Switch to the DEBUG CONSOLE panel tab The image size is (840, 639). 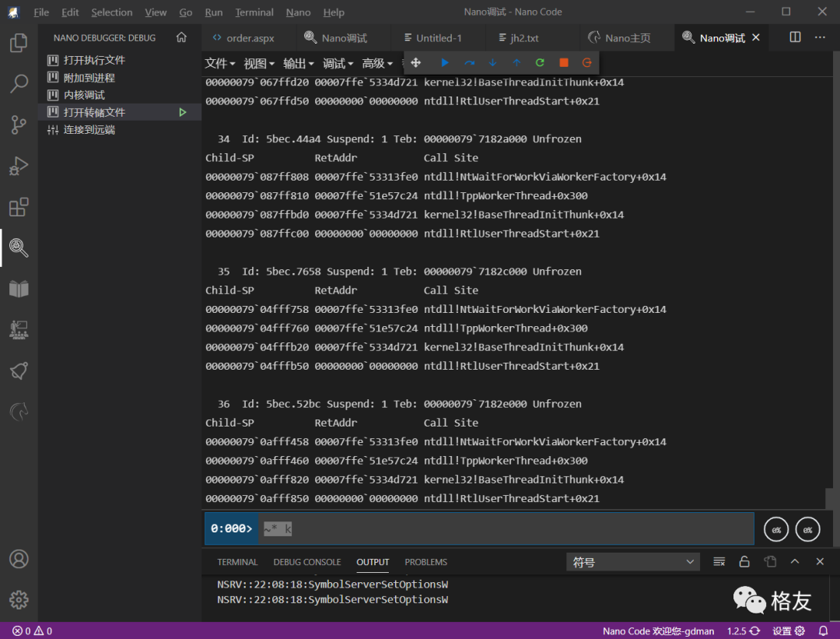click(307, 562)
